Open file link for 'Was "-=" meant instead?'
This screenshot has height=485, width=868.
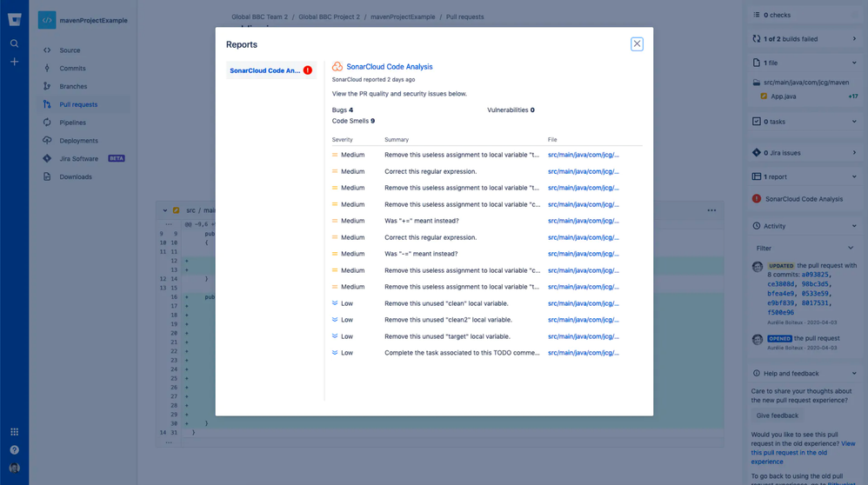584,254
